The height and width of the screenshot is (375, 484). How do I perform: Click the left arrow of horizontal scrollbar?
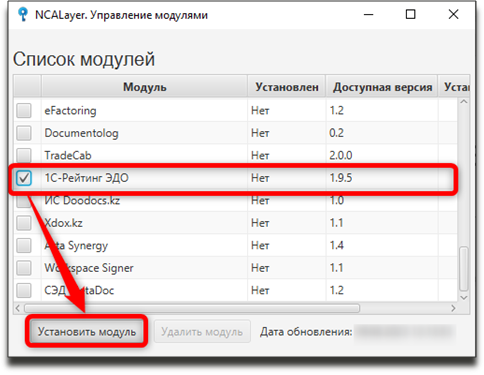pos(18,308)
